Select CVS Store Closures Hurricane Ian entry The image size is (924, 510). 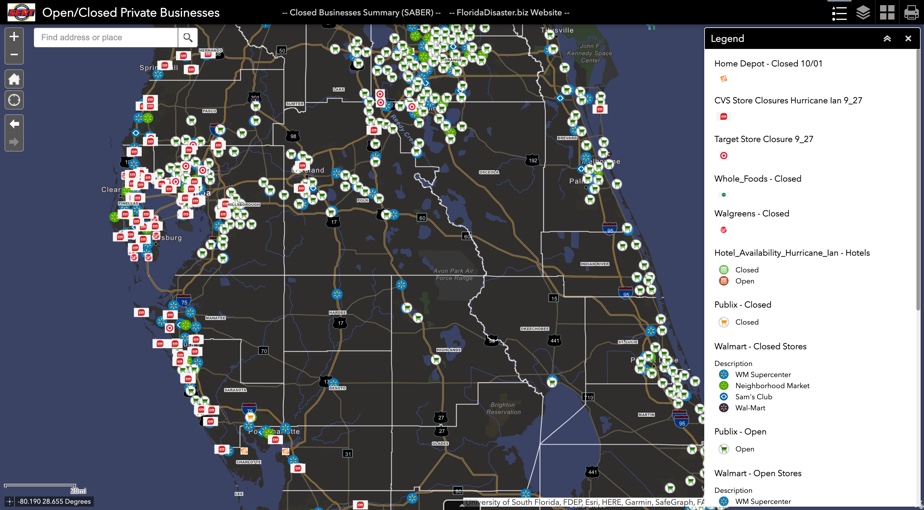(x=788, y=101)
